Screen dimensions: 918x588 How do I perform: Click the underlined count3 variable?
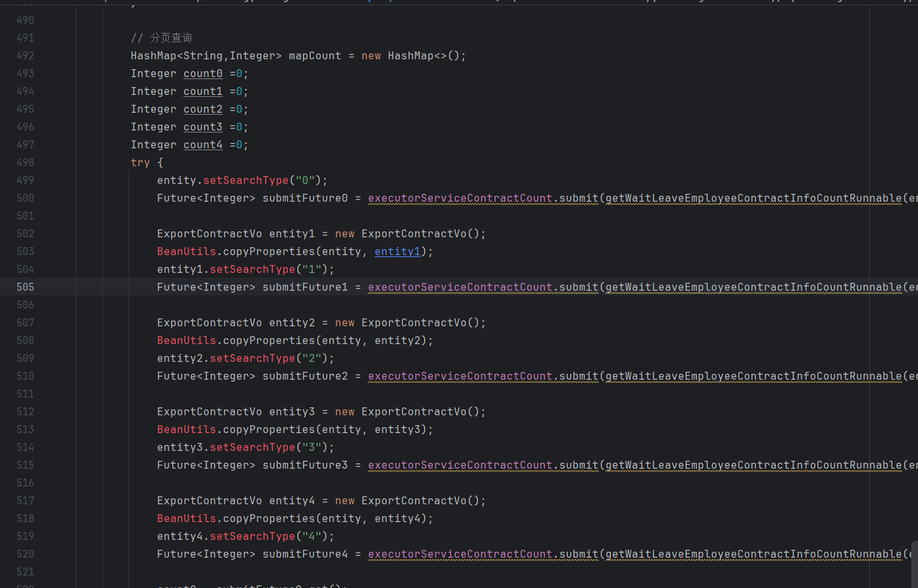point(203,127)
